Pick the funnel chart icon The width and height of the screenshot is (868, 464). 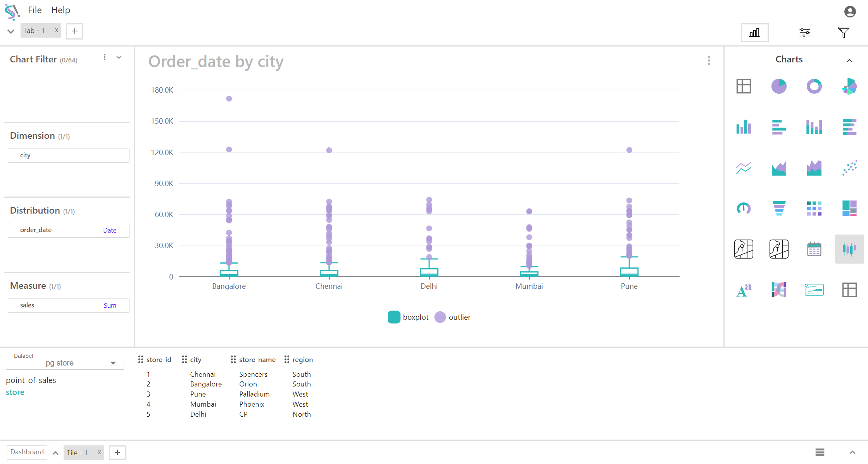(779, 208)
